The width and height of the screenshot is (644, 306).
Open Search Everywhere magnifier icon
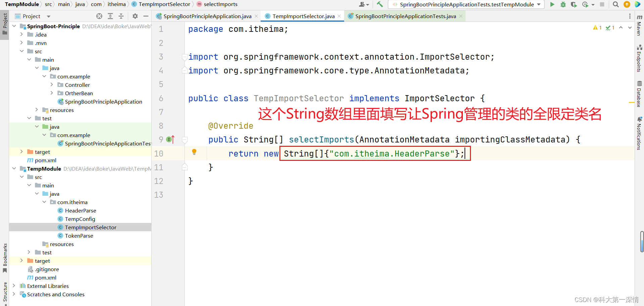click(x=616, y=4)
